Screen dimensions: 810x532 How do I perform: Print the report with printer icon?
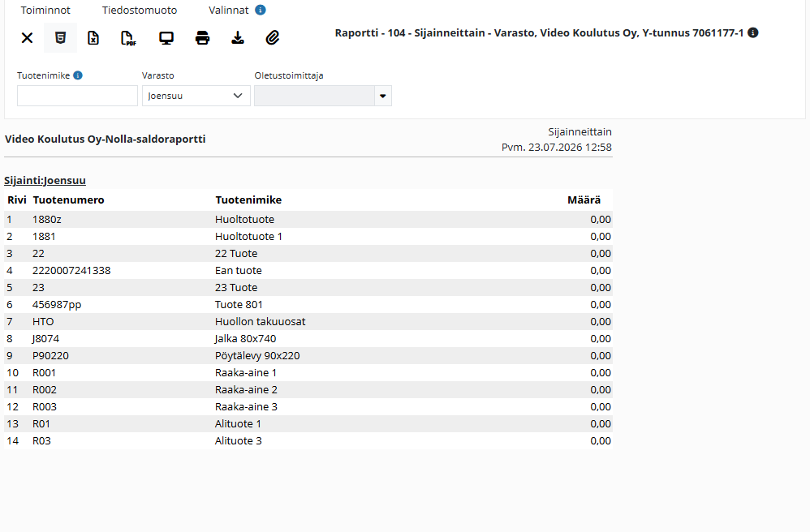coord(203,37)
